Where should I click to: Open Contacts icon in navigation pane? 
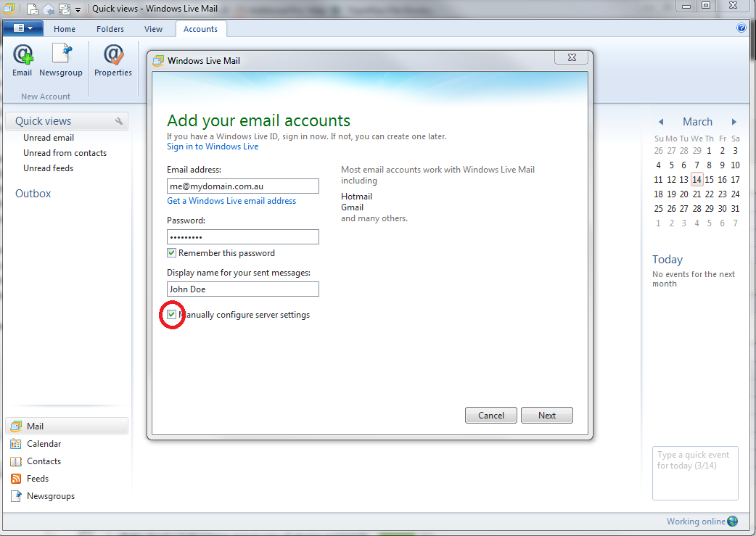tap(16, 461)
